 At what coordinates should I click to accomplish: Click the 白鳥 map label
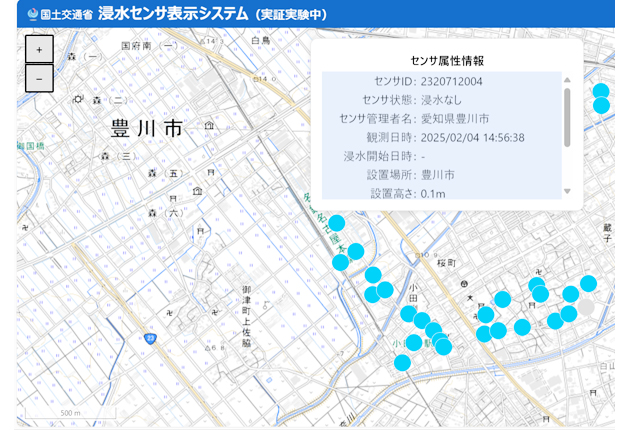pyautogui.click(x=260, y=40)
